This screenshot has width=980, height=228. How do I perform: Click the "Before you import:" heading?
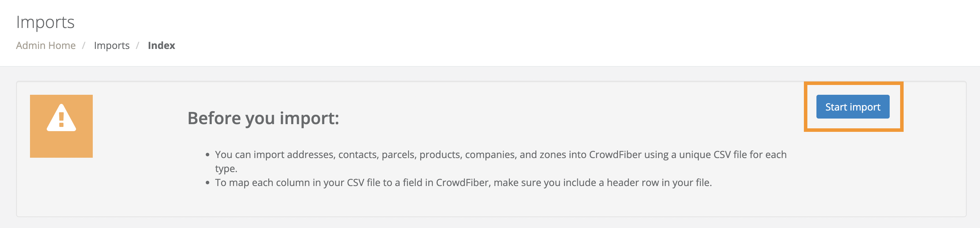coord(263,118)
